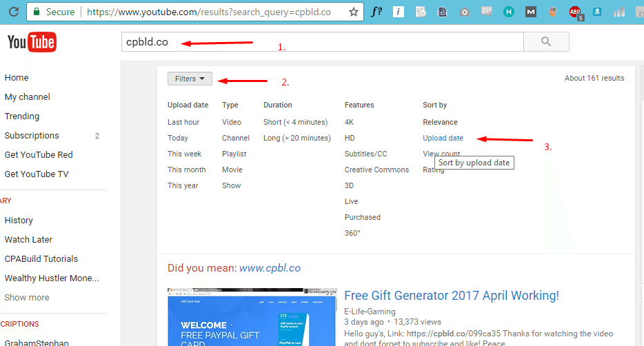Open the teal H extension icon
This screenshot has width=644, height=346.
[508, 12]
